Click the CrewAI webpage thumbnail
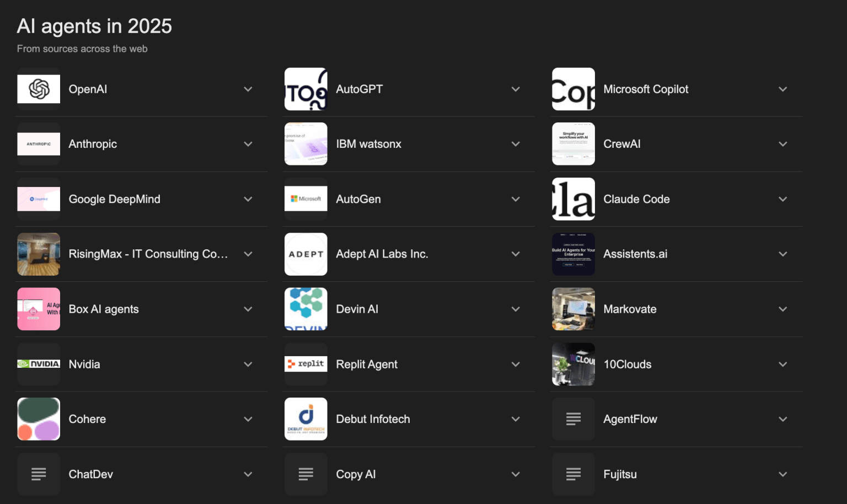Viewport: 847px width, 504px height. pyautogui.click(x=573, y=144)
